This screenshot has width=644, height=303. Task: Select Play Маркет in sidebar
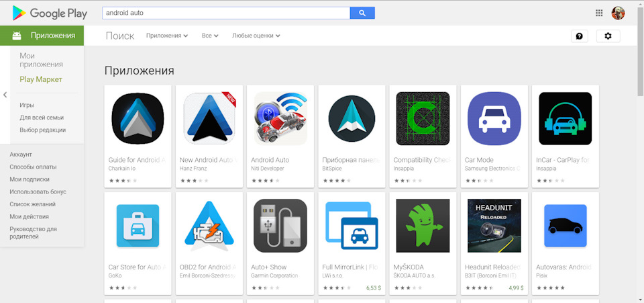point(41,79)
